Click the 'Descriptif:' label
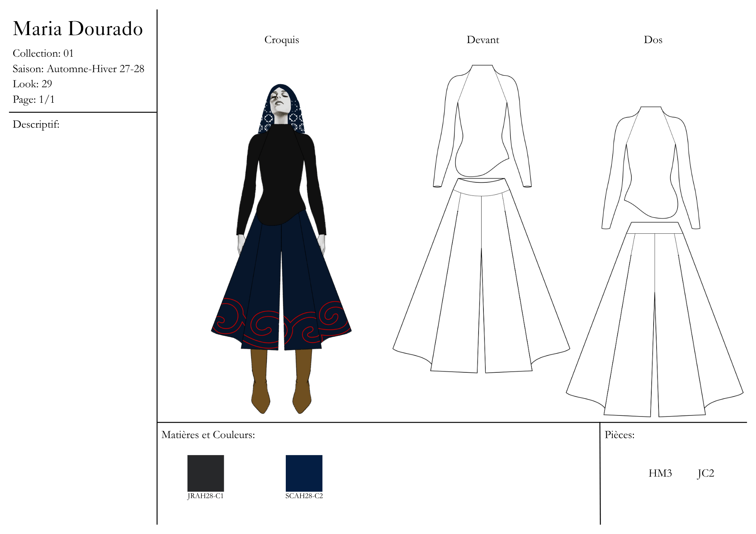Viewport: 756px width, 534px height. [36, 124]
